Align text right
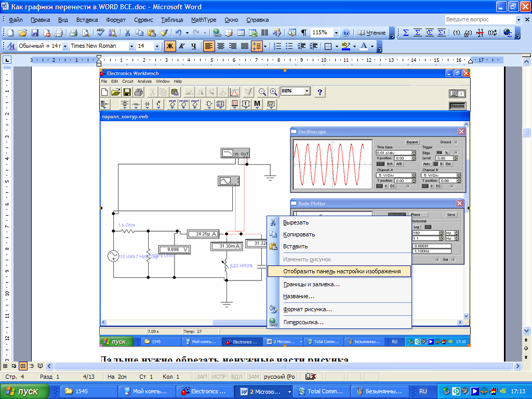The image size is (532, 399). pos(232,46)
